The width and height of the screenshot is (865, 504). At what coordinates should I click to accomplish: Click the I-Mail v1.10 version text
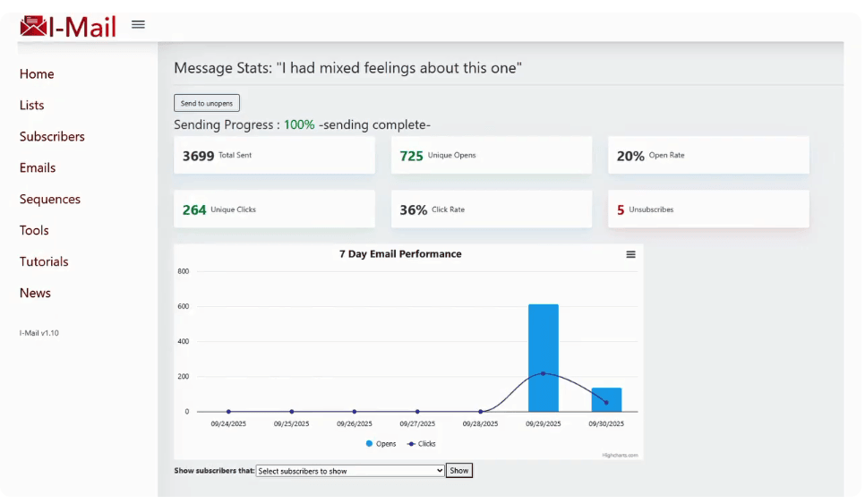tap(39, 333)
